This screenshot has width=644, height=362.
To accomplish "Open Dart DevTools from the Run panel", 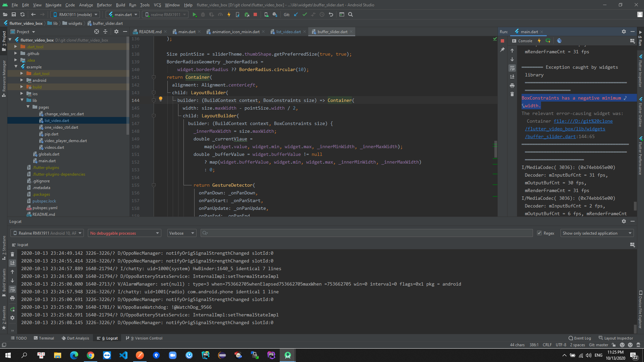I will point(559,41).
